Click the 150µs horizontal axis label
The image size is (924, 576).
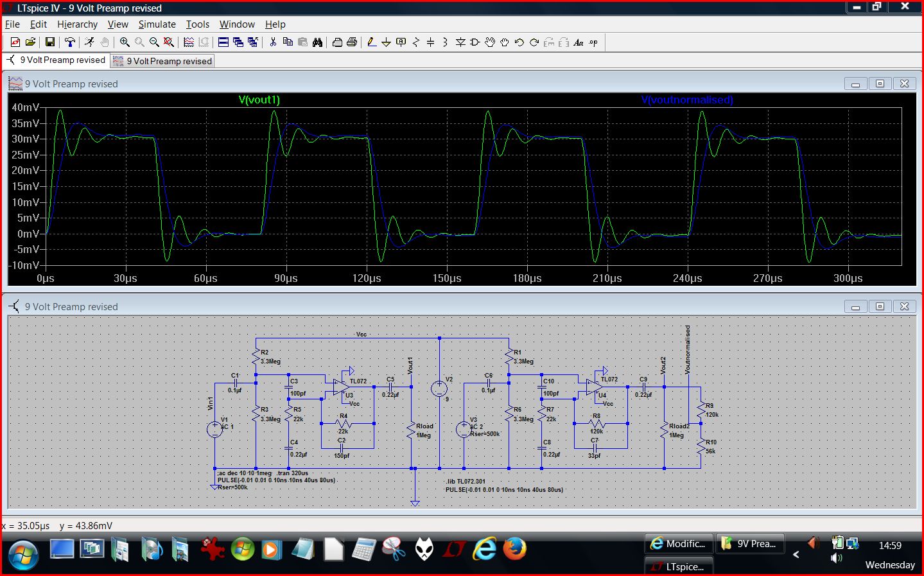(x=447, y=278)
